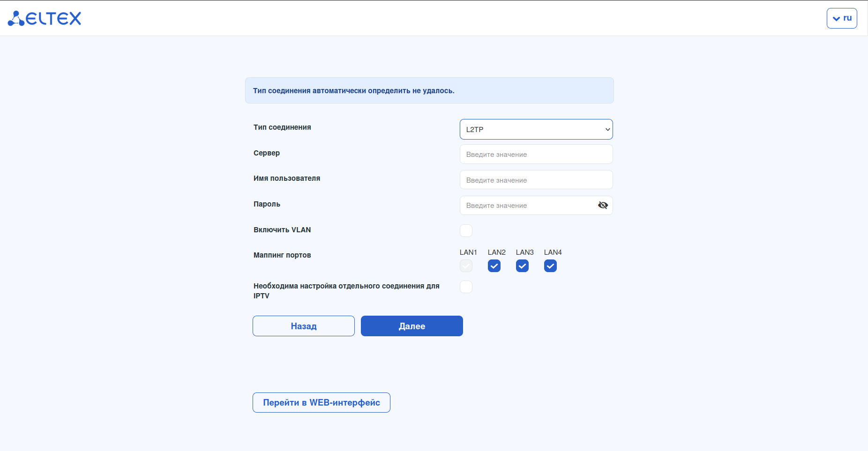Enable the Включить VLAN checkbox
Screen dimensions: 868x451
(x=466, y=230)
